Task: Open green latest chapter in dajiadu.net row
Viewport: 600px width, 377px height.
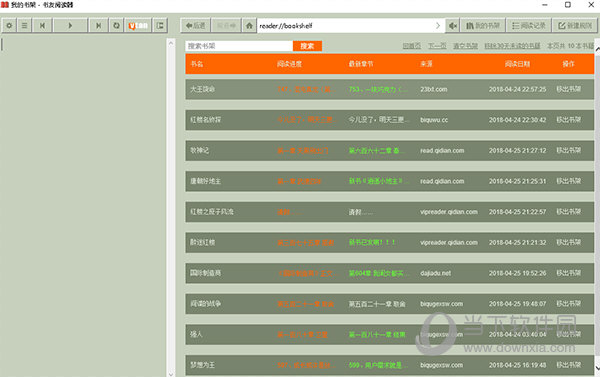Action: pyautogui.click(x=378, y=273)
